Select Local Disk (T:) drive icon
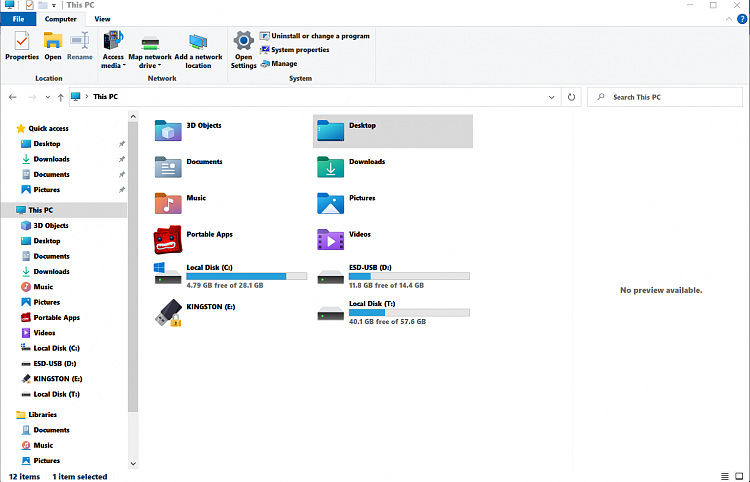The width and height of the screenshot is (750, 482). click(331, 313)
